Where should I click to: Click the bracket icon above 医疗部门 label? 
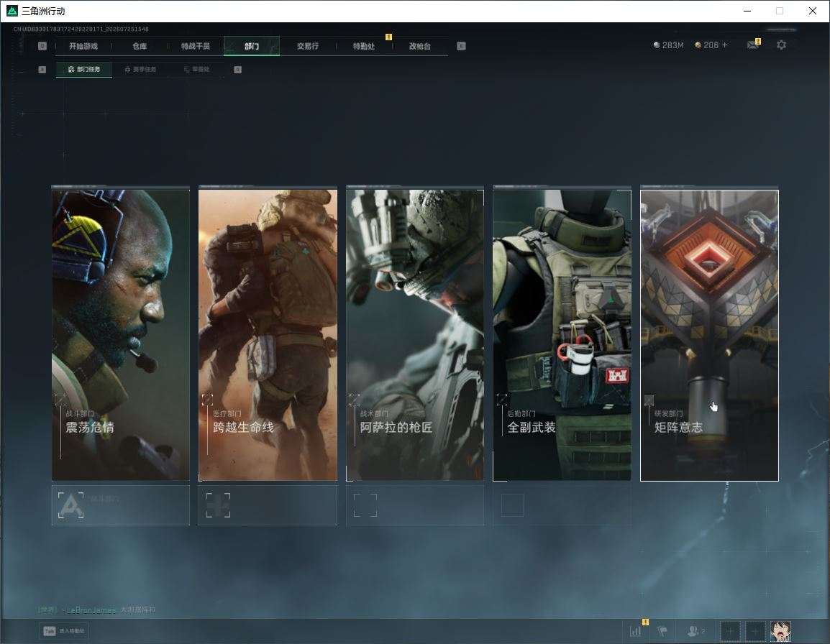[x=207, y=400]
